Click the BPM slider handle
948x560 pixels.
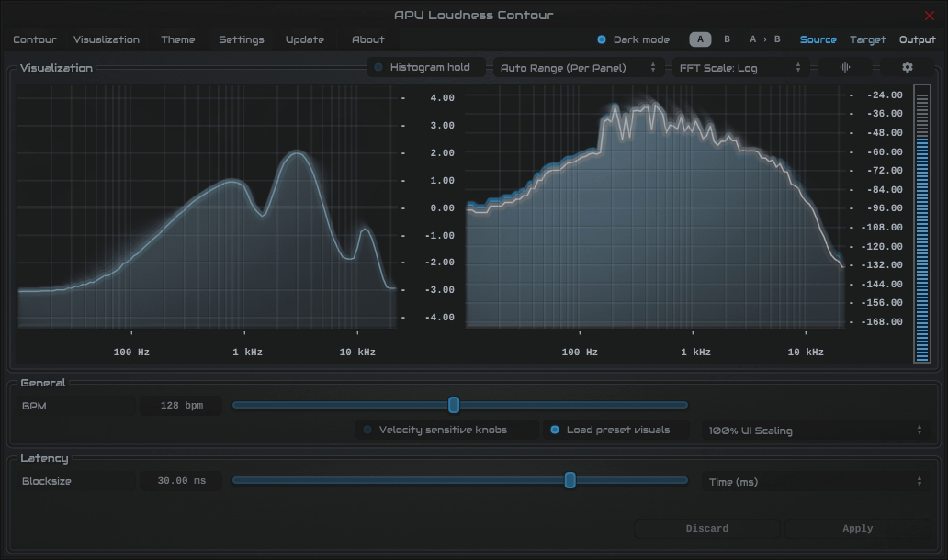click(454, 405)
